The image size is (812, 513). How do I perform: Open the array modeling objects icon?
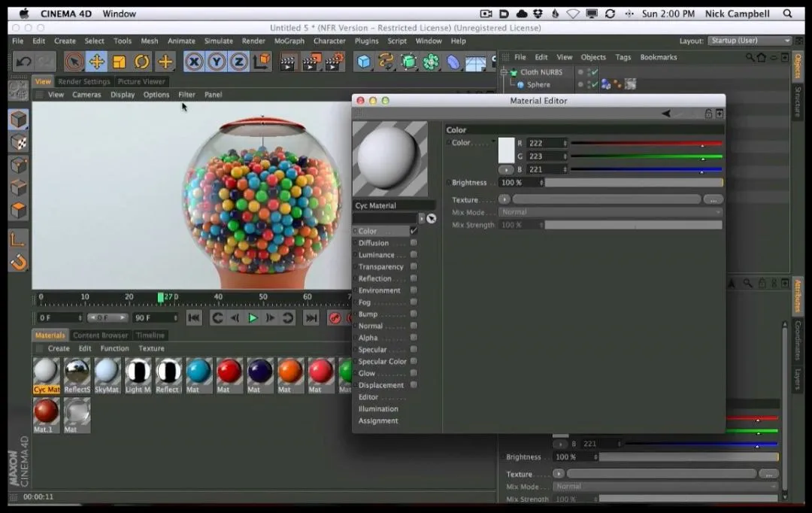[x=431, y=62]
